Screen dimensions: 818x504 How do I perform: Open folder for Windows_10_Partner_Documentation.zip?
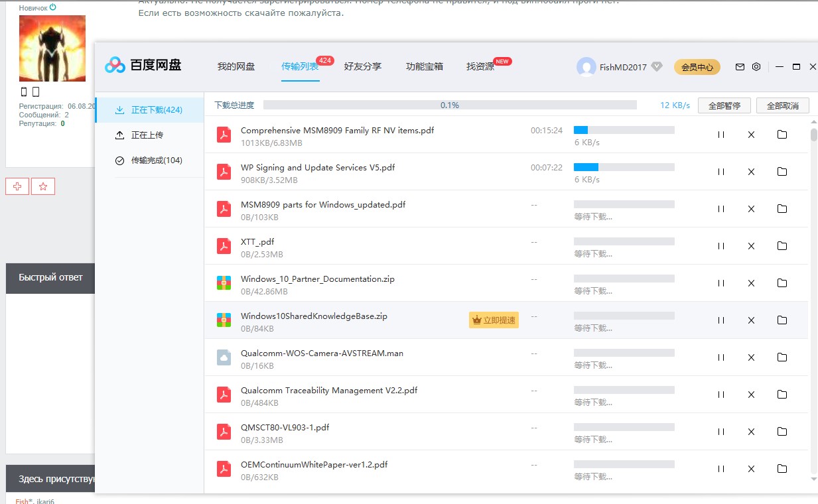(x=782, y=283)
